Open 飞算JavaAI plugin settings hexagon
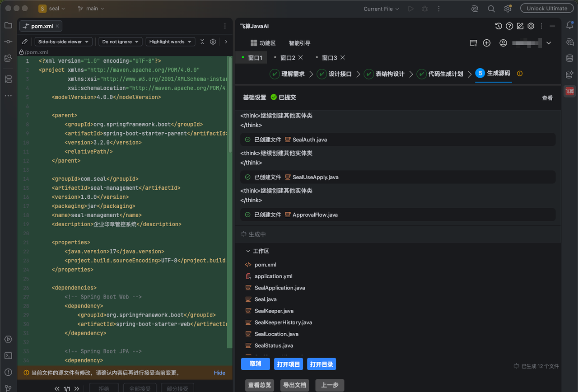578x392 pixels. [x=531, y=26]
